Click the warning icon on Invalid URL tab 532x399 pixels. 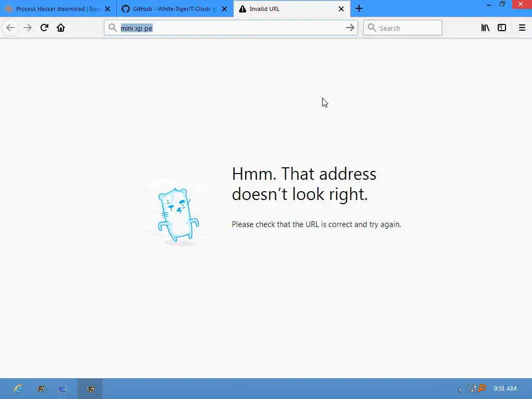click(x=242, y=9)
